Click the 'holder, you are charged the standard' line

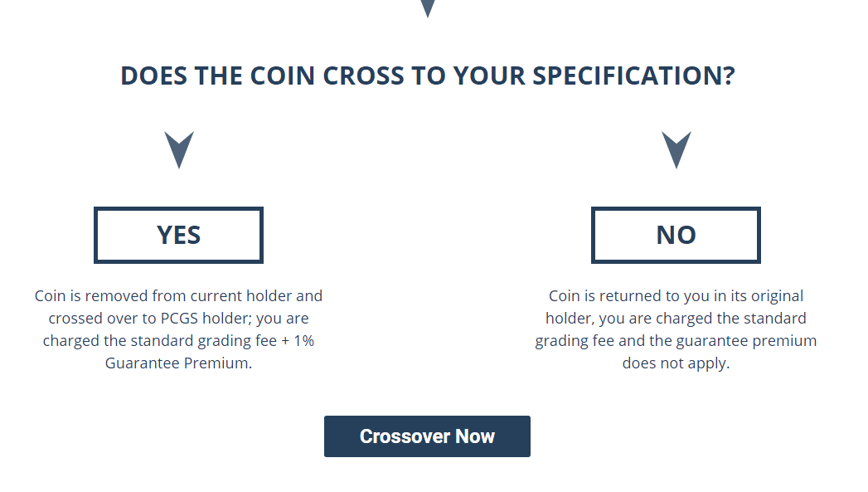(676, 319)
